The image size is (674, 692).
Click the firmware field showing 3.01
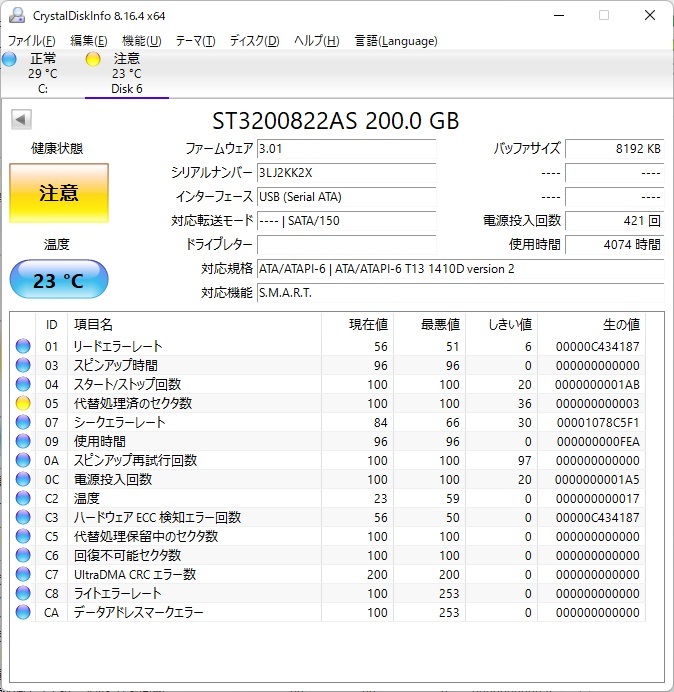pos(346,149)
